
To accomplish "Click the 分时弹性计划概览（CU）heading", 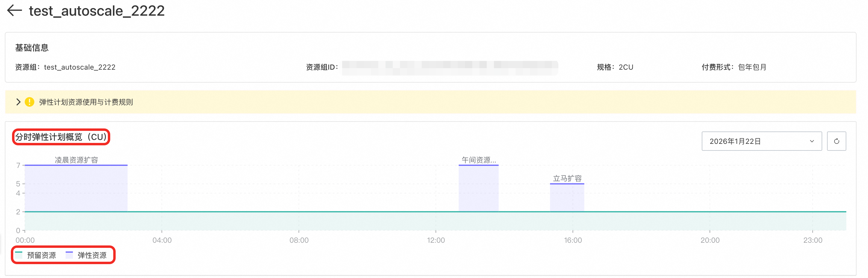I will click(61, 137).
